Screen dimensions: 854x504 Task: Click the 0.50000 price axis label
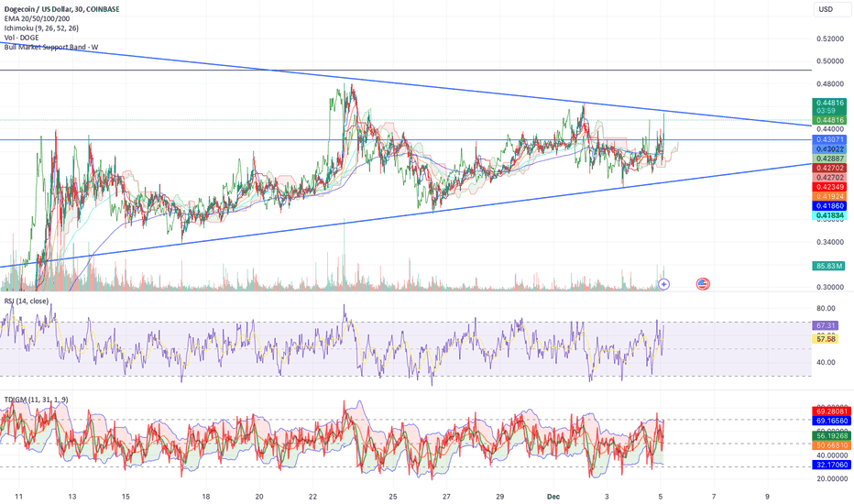[x=830, y=61]
